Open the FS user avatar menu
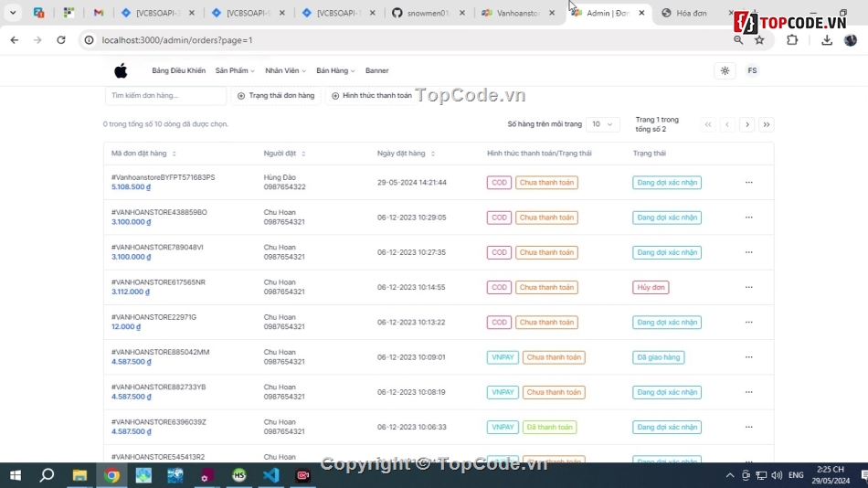The width and height of the screenshot is (868, 488). click(752, 70)
